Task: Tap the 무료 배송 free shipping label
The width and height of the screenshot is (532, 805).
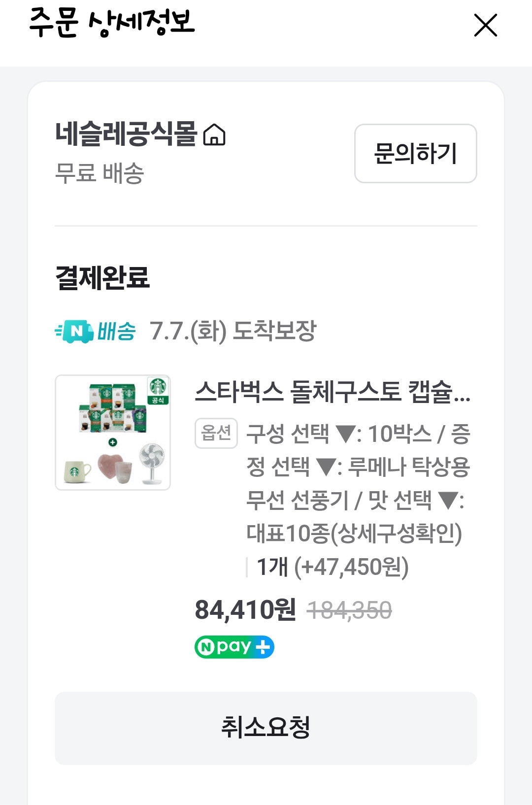Action: click(x=100, y=173)
